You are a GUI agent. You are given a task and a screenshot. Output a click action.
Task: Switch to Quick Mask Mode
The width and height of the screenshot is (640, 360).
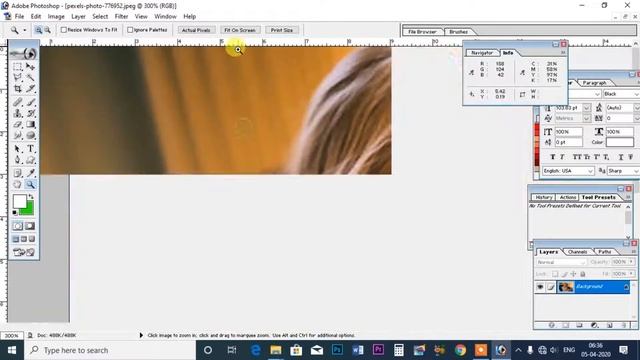[x=30, y=226]
